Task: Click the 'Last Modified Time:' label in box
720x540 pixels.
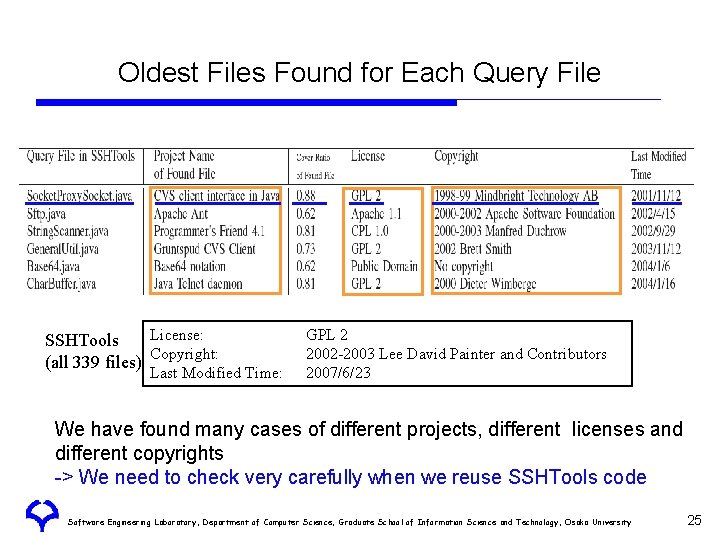Action: [216, 372]
